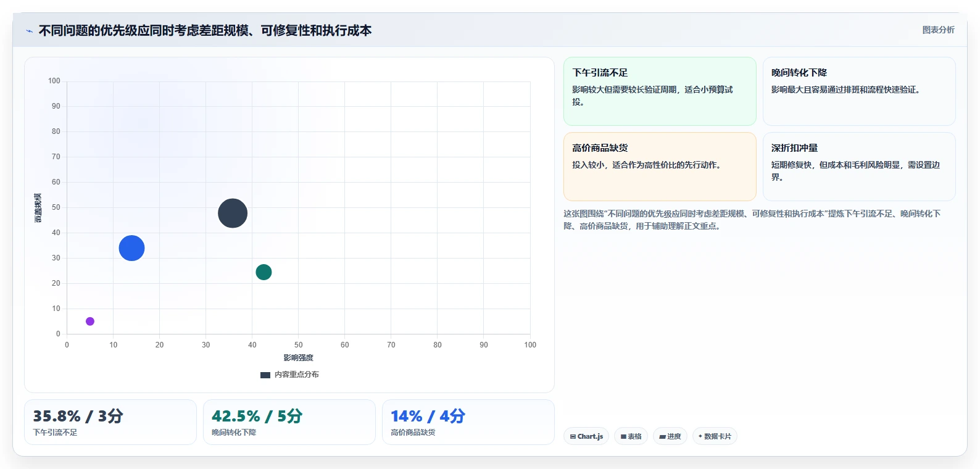Image resolution: width=980 pixels, height=469 pixels.
Task: Click the 42.5% / 5分 stat value
Action: [x=257, y=416]
